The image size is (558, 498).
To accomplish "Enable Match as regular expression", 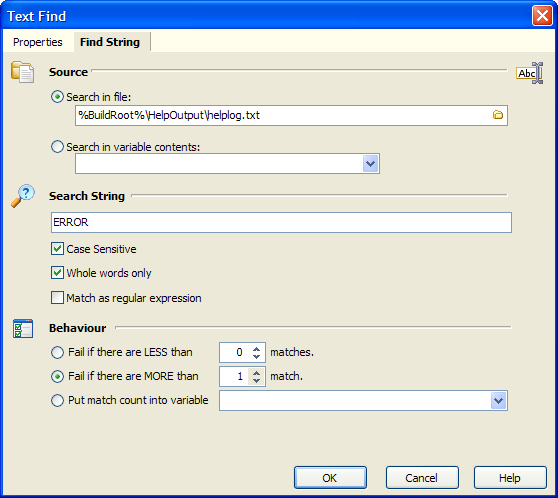I will click(x=57, y=297).
